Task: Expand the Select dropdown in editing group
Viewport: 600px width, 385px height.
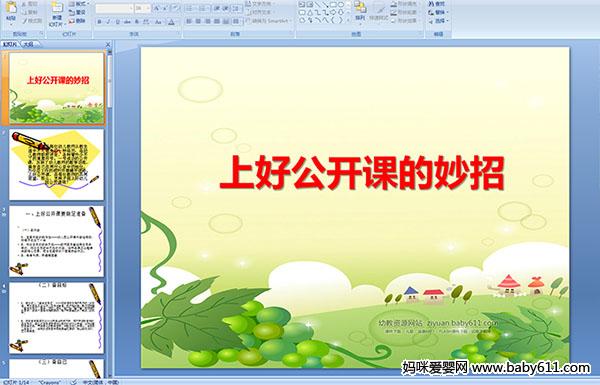Action: 439,20
